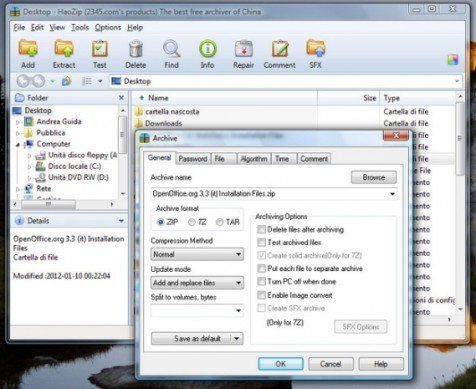This screenshot has width=476, height=389.
Task: Open the Desktop address bar dropdown
Action: [457, 81]
